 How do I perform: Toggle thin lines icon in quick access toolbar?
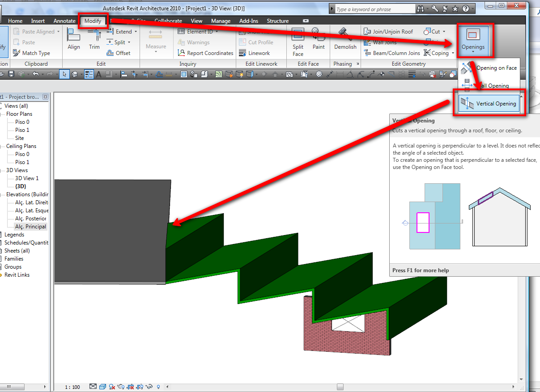tap(89, 74)
